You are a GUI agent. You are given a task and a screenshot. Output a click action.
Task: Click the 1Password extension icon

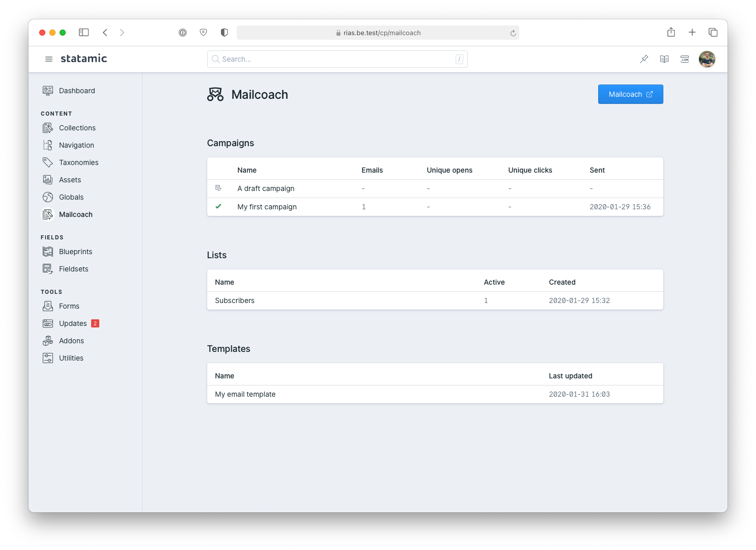click(183, 33)
